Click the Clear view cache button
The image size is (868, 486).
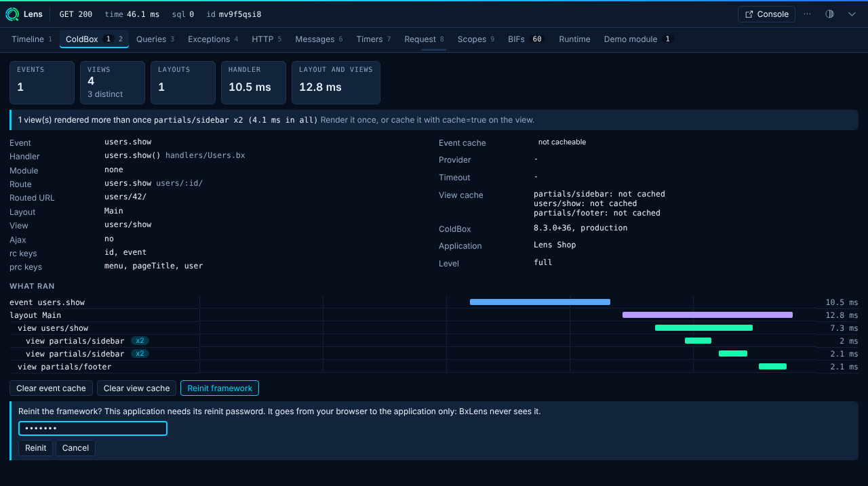coord(136,388)
